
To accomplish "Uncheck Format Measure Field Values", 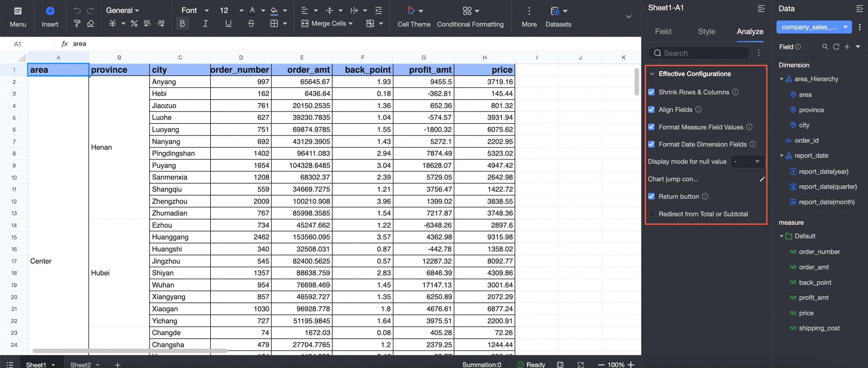I will 651,127.
